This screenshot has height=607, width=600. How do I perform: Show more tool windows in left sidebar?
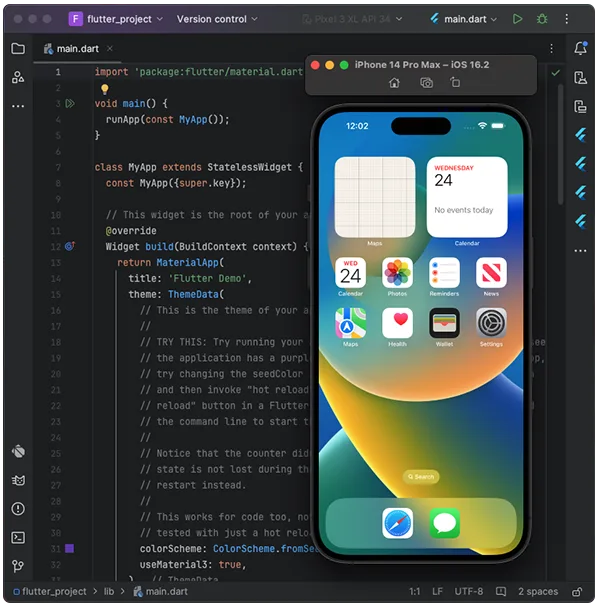click(x=18, y=106)
